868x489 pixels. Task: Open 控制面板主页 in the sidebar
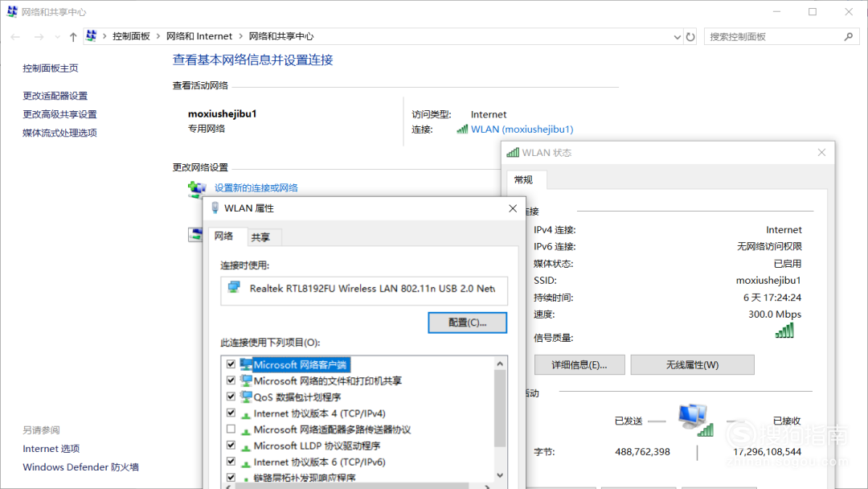point(51,68)
